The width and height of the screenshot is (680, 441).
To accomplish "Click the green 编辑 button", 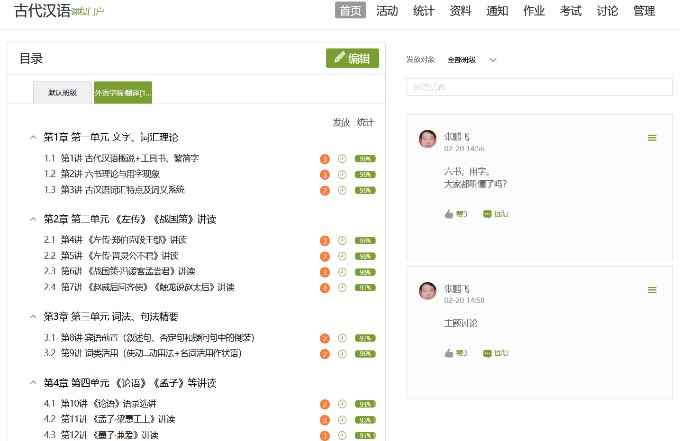I will pos(352,58).
